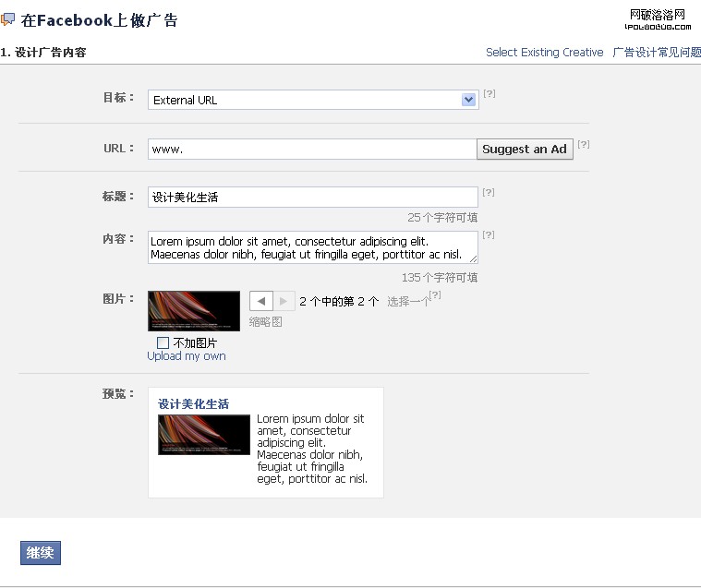Click the Upload my own link
The height and width of the screenshot is (588, 701).
pyautogui.click(x=187, y=356)
